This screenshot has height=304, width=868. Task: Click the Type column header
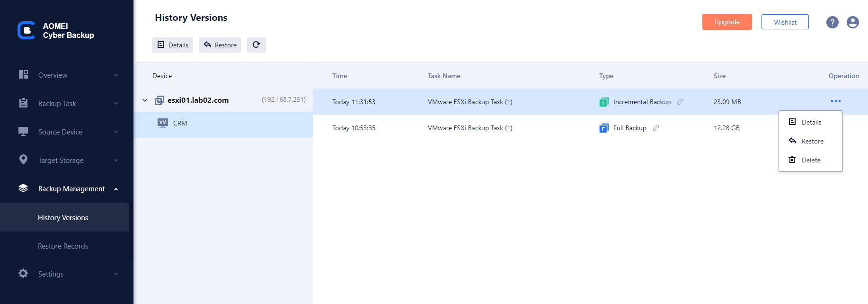click(x=606, y=76)
